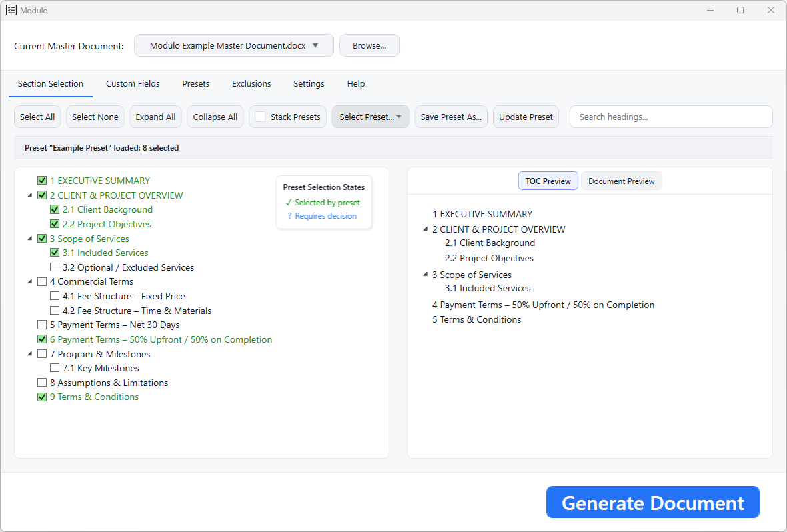Open the Presets tab
The width and height of the screenshot is (787, 532).
195,84
